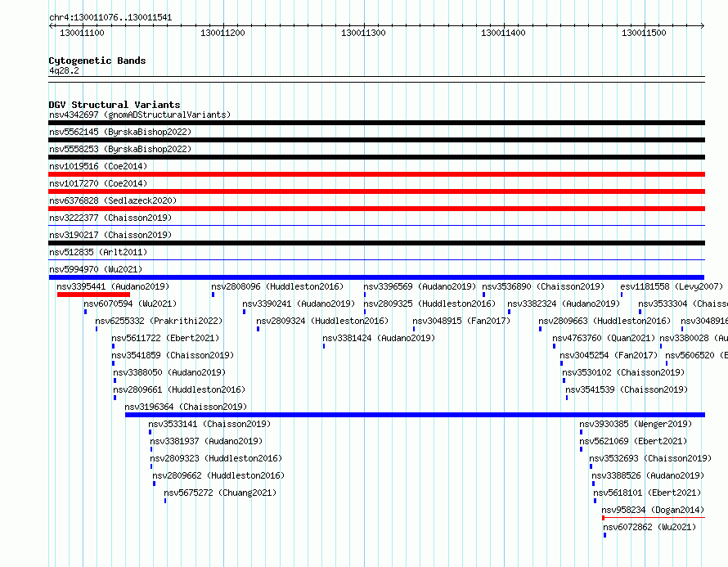Click nsv2809325 (Huddleston2016) label
Viewport: 728px width, 567px height.
(x=429, y=304)
